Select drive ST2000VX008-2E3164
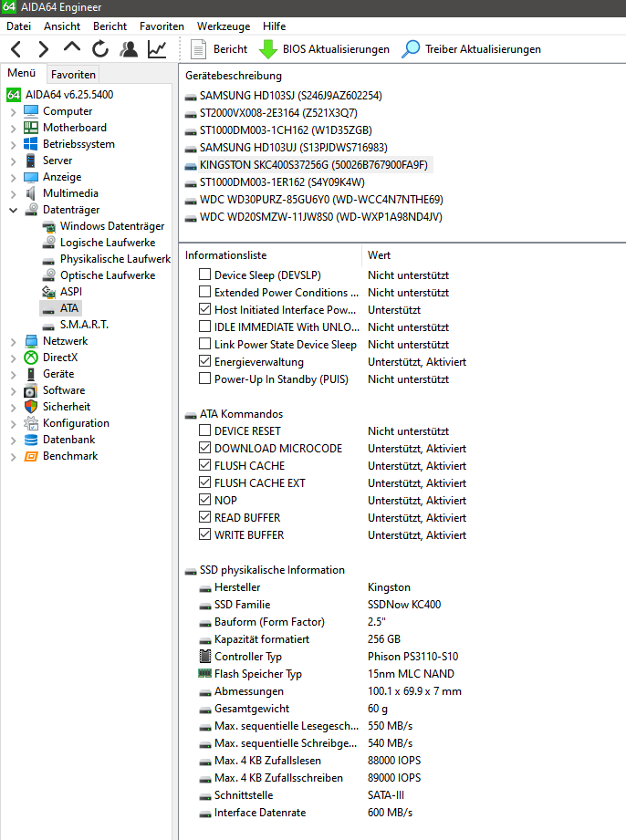The height and width of the screenshot is (840, 626). pyautogui.click(x=278, y=113)
